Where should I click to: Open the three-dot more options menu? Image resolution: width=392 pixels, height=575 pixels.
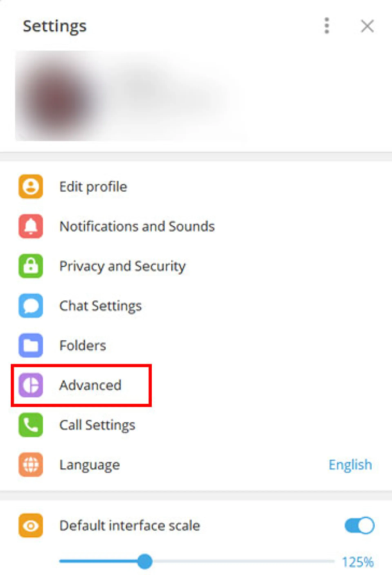[327, 26]
